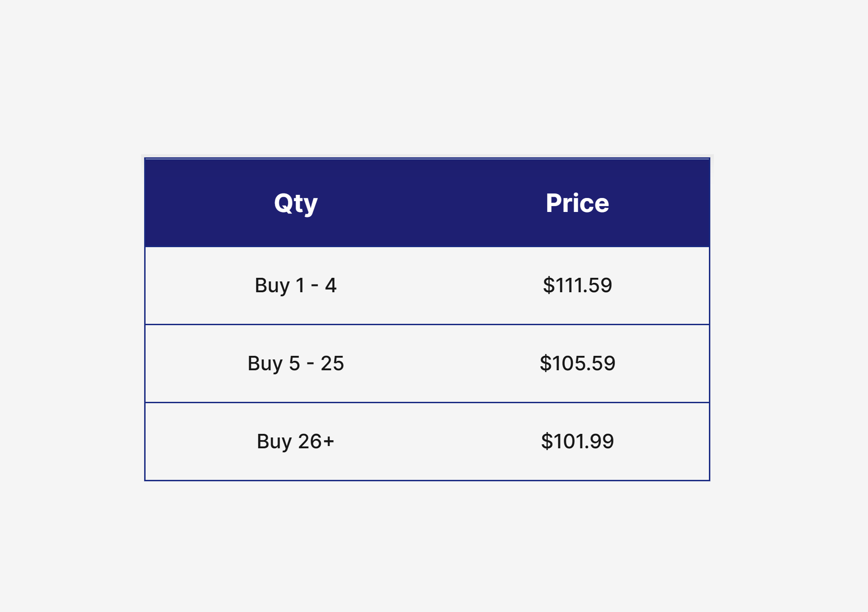This screenshot has height=612, width=868.
Task: Click the word Buy in the 5 - 25 row
Action: tap(265, 364)
